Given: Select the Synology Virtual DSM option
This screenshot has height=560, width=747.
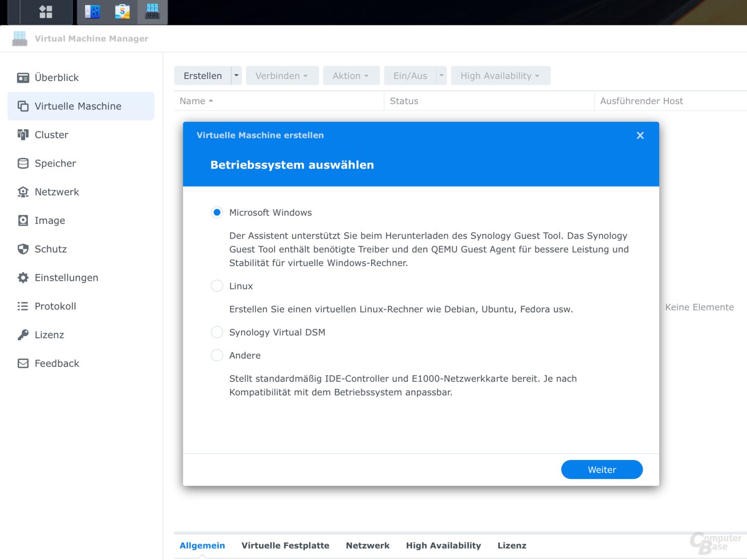Looking at the screenshot, I should click(x=217, y=332).
